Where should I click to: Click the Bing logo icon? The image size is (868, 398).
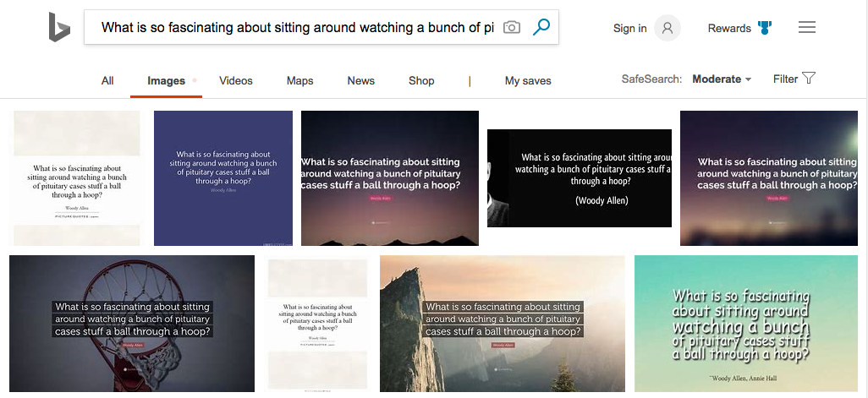pos(59,27)
